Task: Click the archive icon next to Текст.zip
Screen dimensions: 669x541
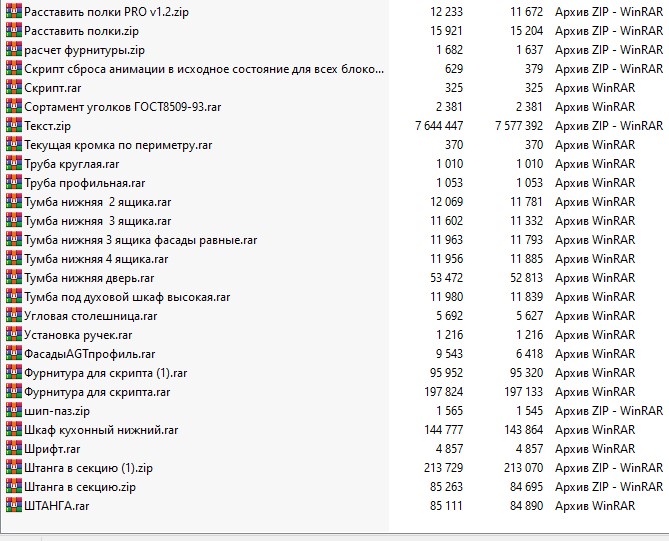Action: click(14, 126)
